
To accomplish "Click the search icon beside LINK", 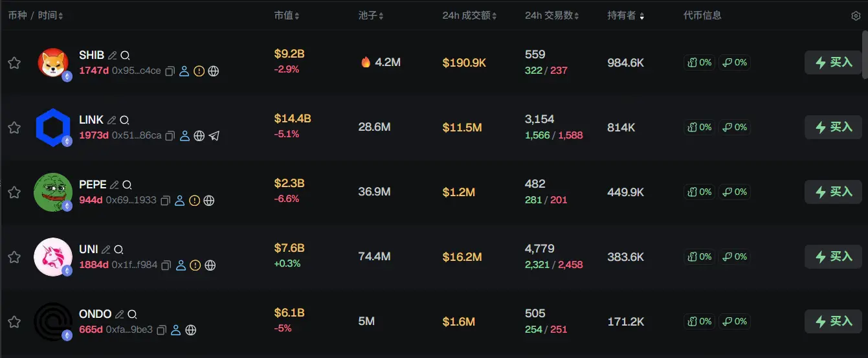I will (x=125, y=120).
